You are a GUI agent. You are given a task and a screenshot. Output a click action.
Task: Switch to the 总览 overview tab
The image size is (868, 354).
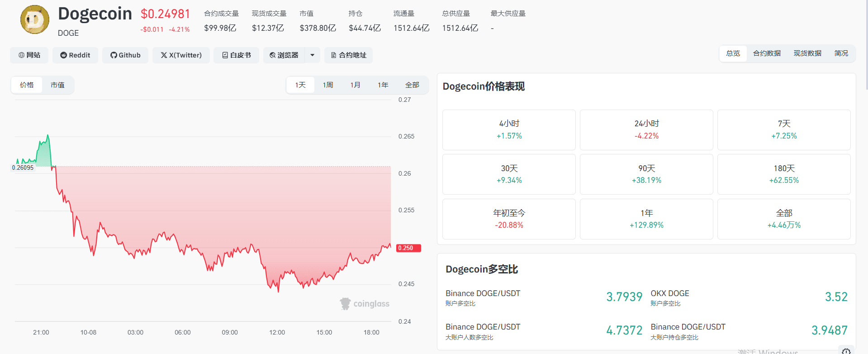pos(733,53)
